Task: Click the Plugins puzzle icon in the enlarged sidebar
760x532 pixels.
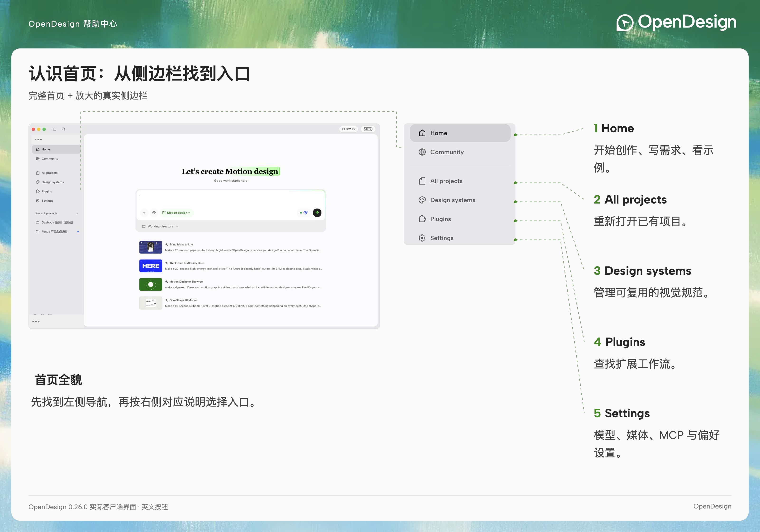Action: [x=422, y=219]
